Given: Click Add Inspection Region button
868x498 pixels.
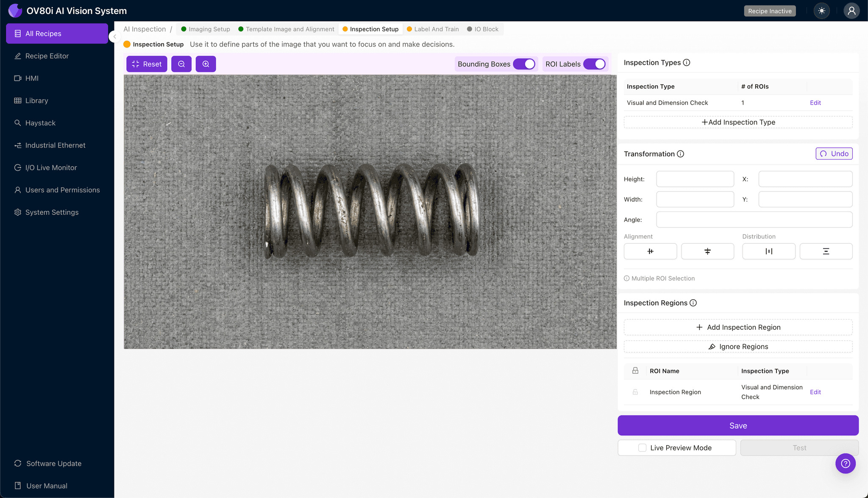Looking at the screenshot, I should pyautogui.click(x=738, y=327).
